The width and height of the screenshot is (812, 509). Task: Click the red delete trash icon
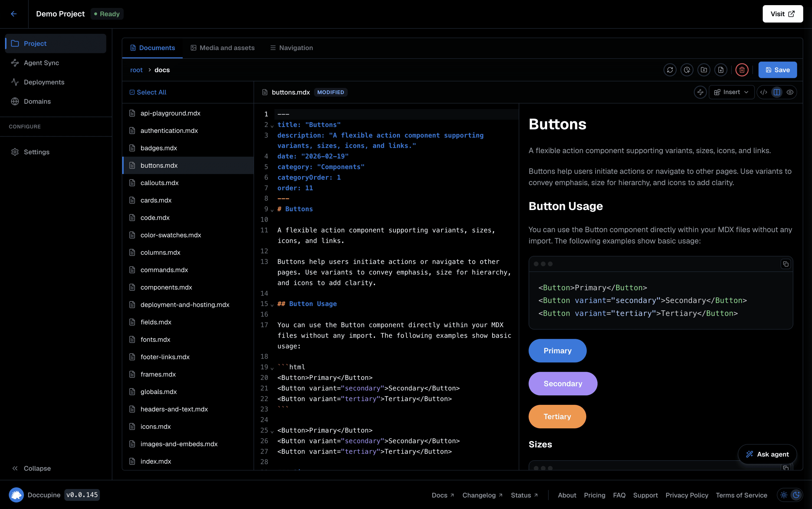742,70
